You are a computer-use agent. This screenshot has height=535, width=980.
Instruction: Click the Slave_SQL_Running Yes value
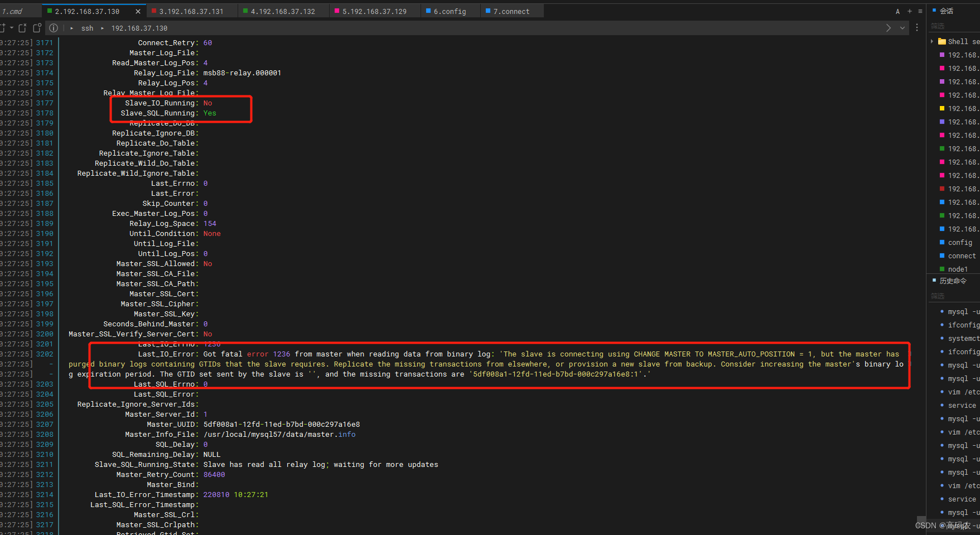210,113
